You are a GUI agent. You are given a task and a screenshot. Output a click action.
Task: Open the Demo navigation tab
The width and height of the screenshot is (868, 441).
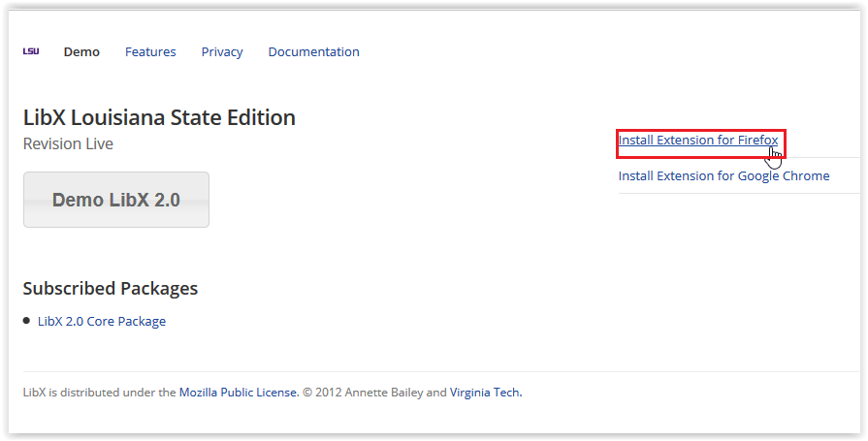pyautogui.click(x=81, y=52)
